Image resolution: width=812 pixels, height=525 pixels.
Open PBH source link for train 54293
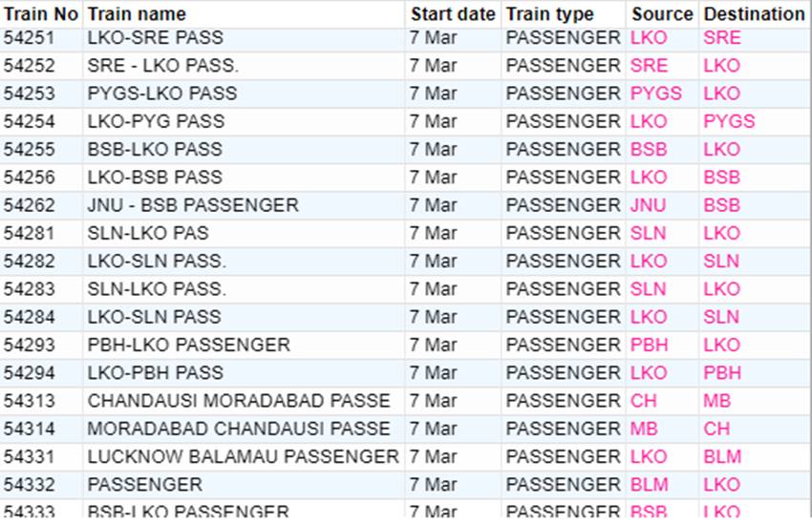pyautogui.click(x=650, y=345)
